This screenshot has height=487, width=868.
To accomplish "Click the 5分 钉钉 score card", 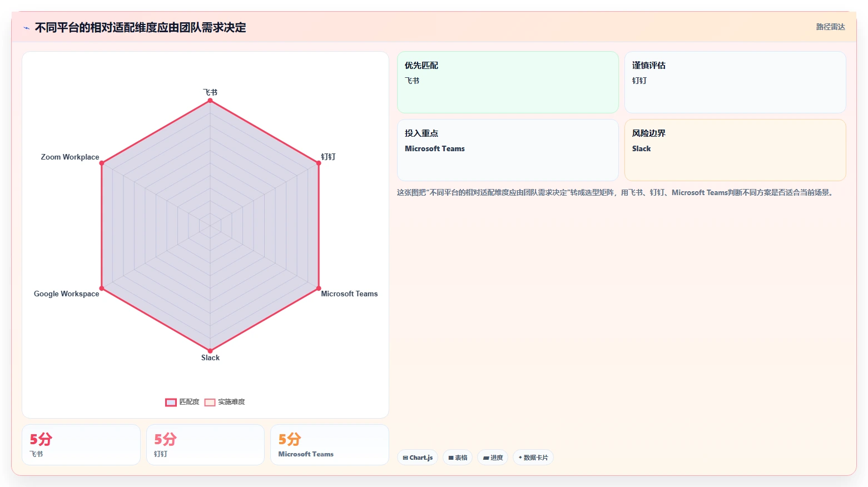I will click(205, 445).
